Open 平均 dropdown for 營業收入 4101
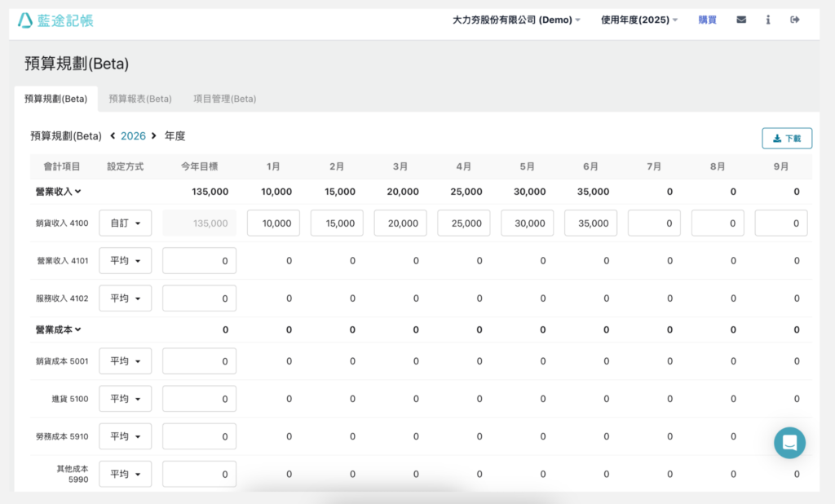The image size is (835, 504). (125, 261)
